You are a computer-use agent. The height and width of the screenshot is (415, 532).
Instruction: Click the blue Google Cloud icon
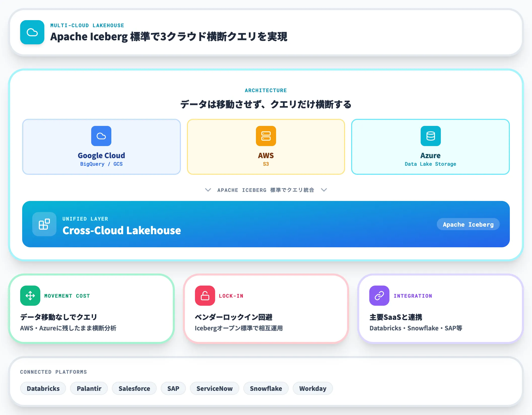pyautogui.click(x=101, y=136)
